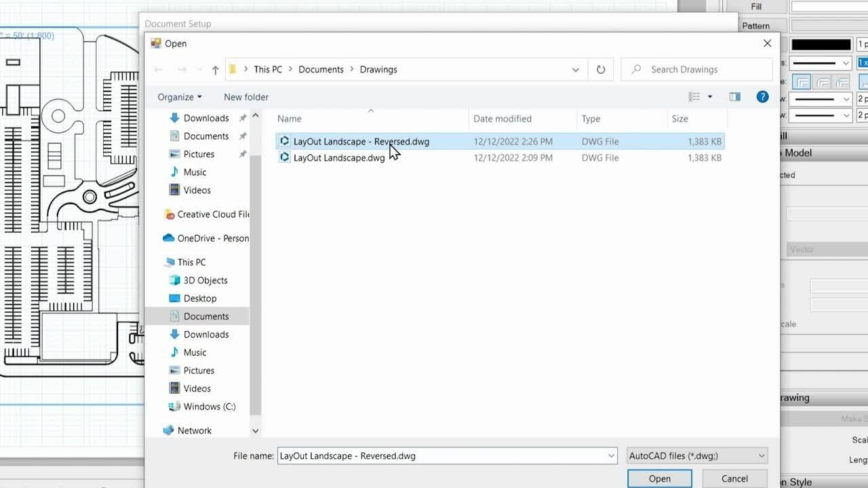
Task: Refresh the Drawings folder contents
Action: coord(600,69)
